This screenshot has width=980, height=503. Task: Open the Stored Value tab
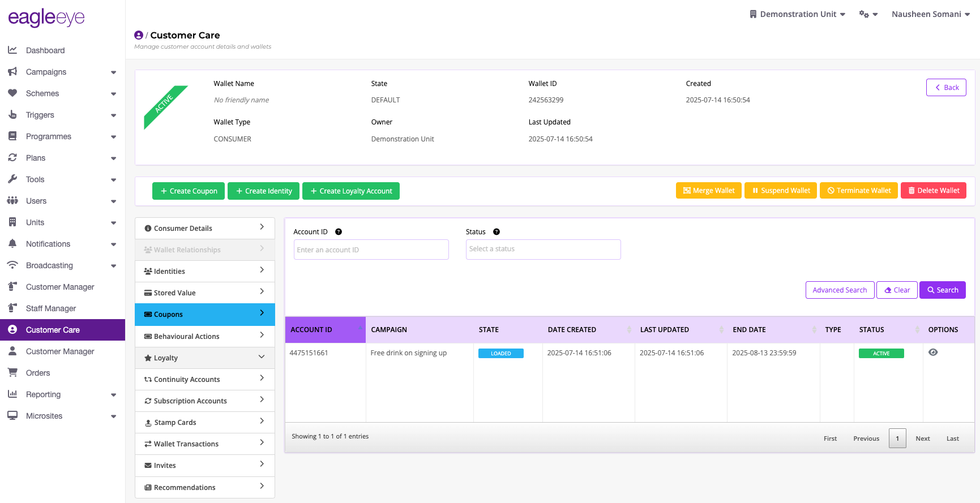[x=205, y=293]
